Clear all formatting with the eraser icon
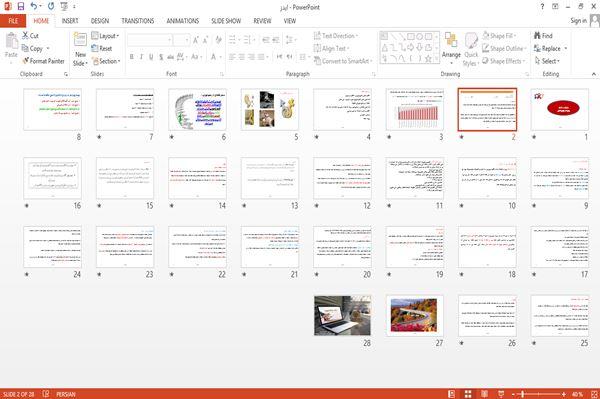This screenshot has width=600, height=399. click(218, 40)
